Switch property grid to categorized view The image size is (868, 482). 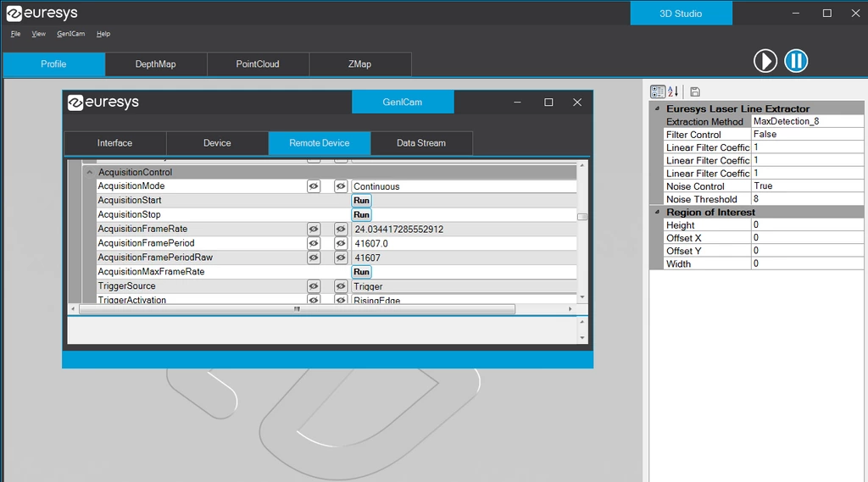click(658, 91)
